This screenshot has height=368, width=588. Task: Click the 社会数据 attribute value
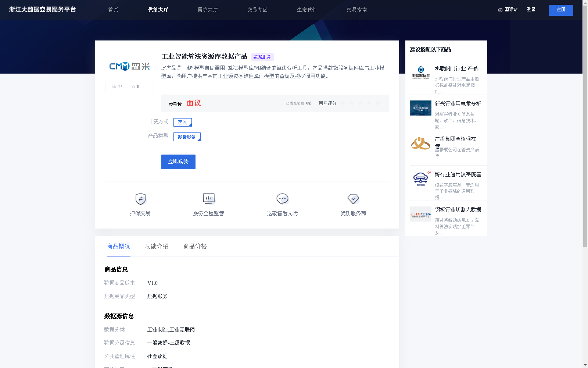tap(157, 356)
